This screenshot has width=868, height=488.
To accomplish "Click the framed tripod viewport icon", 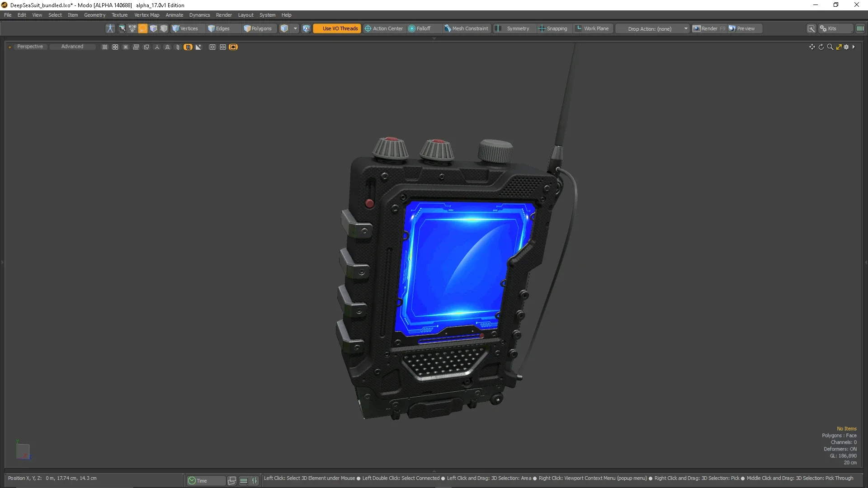I will [167, 47].
